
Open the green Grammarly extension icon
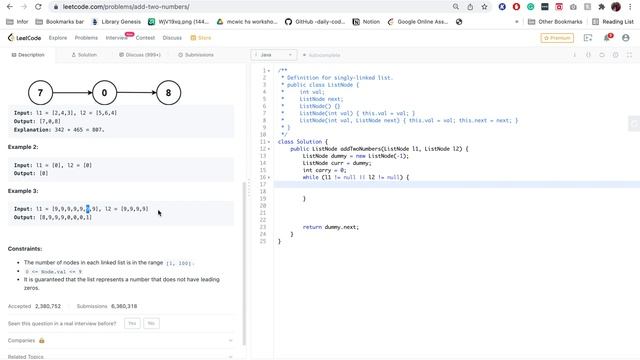coord(531,7)
